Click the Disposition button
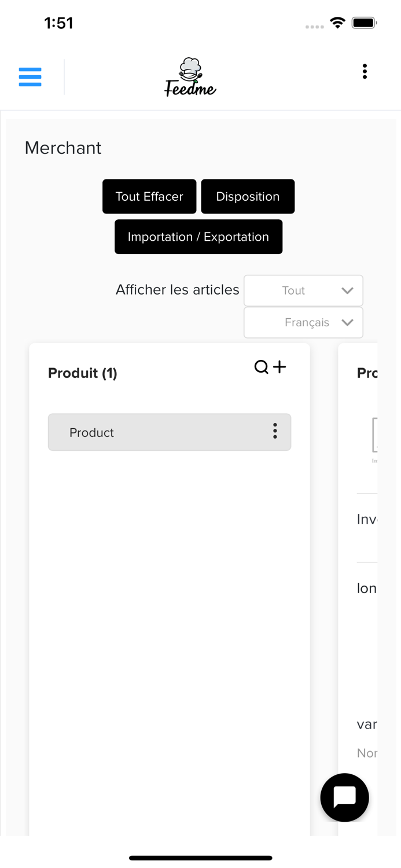 point(248,197)
